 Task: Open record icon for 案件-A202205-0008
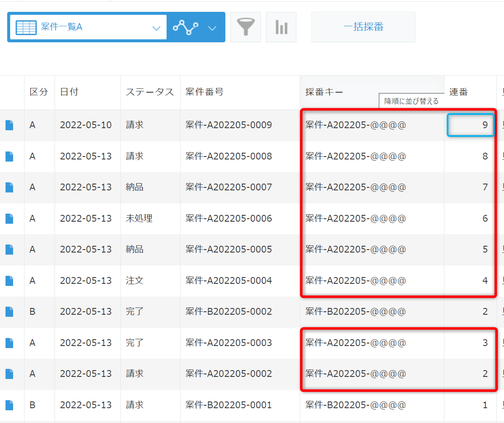(x=9, y=157)
